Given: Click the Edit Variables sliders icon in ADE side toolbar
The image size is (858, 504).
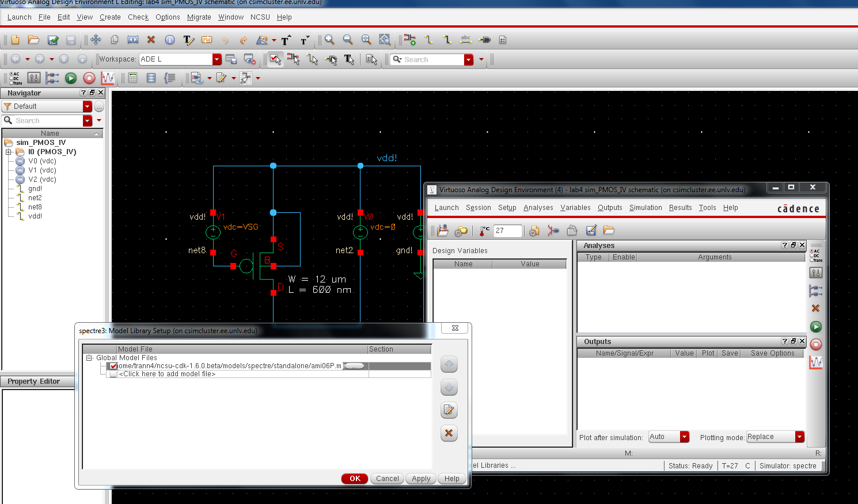Looking at the screenshot, I should [816, 273].
